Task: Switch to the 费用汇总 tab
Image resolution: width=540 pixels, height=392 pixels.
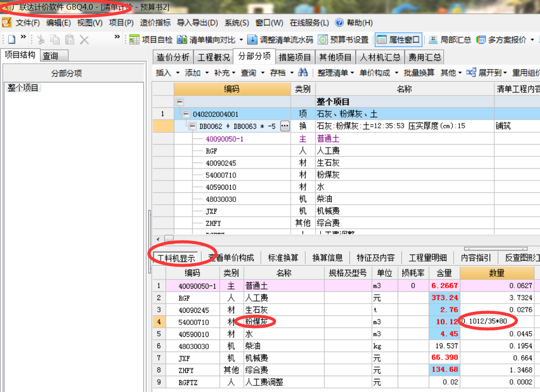Action: coord(424,57)
